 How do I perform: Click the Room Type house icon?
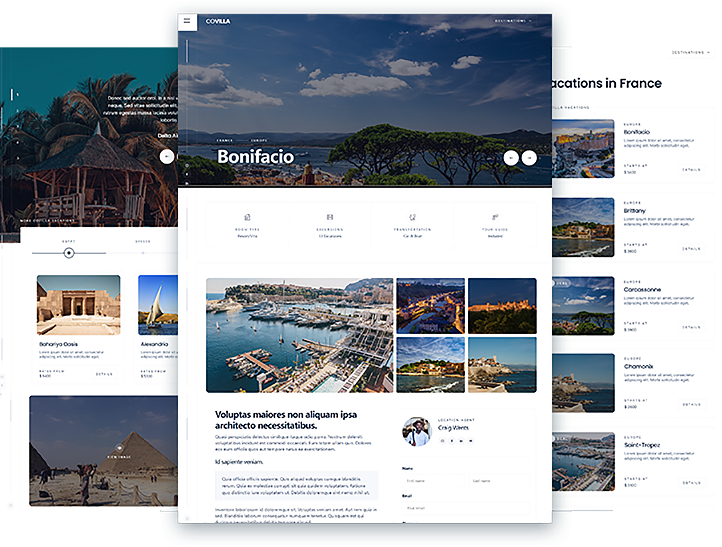pyautogui.click(x=247, y=217)
